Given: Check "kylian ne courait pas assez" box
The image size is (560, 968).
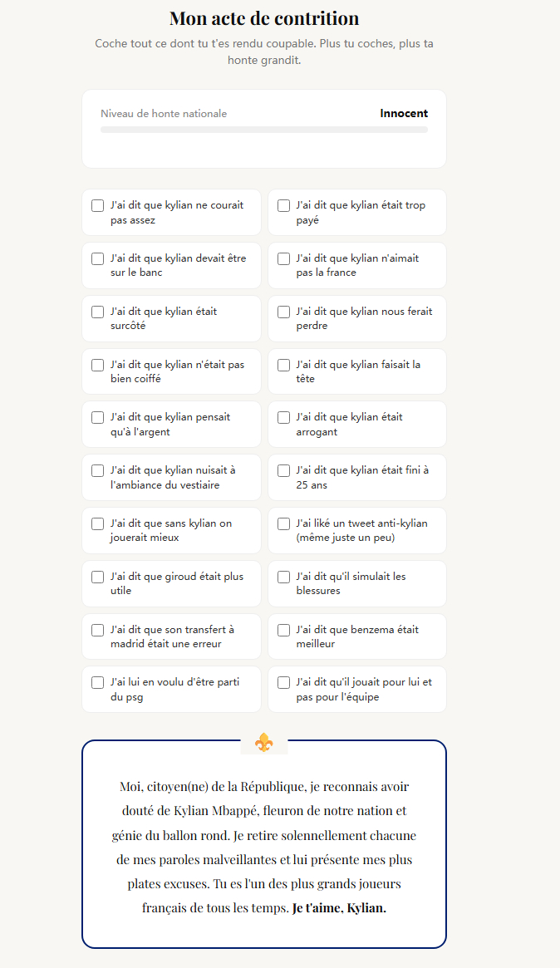Looking at the screenshot, I should click(97, 205).
